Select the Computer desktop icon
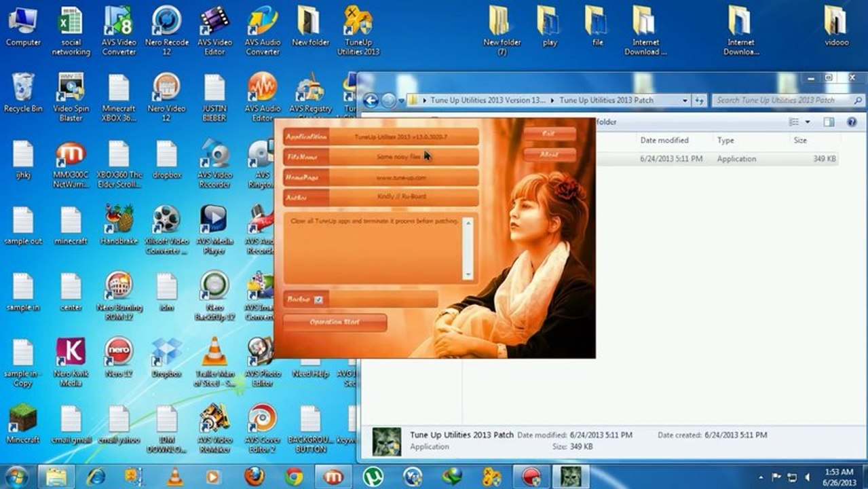Screen dimensions: 868x489 click(23, 27)
